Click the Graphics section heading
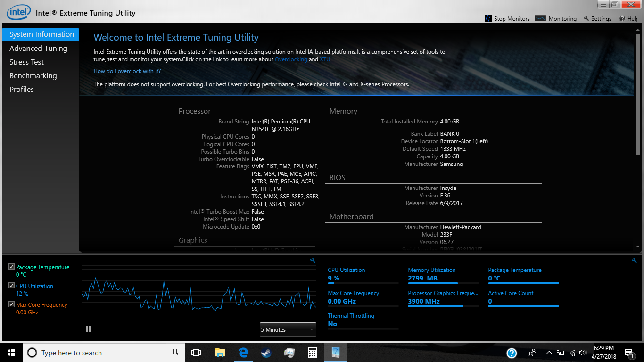The height and width of the screenshot is (362, 644). [193, 240]
